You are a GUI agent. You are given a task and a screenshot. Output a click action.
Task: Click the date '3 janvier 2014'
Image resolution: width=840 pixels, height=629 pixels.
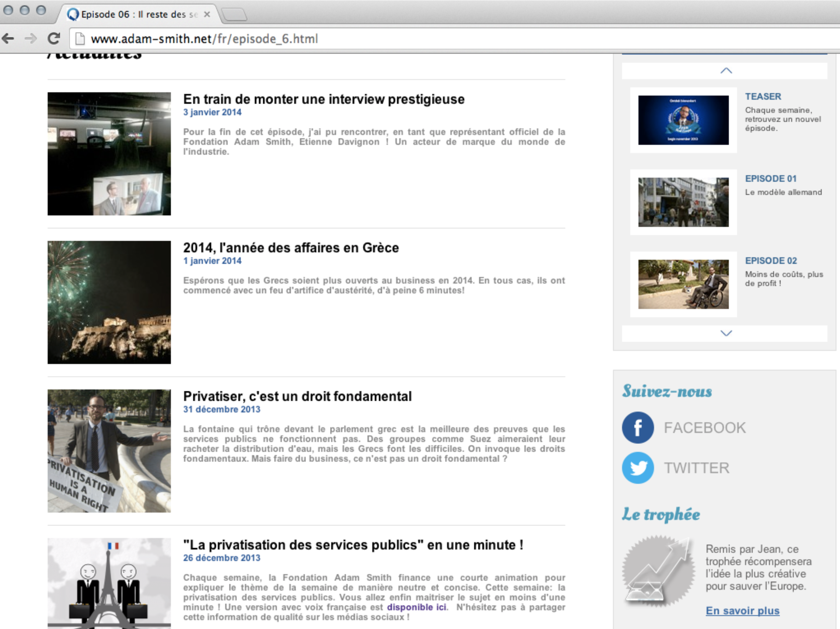coord(212,112)
